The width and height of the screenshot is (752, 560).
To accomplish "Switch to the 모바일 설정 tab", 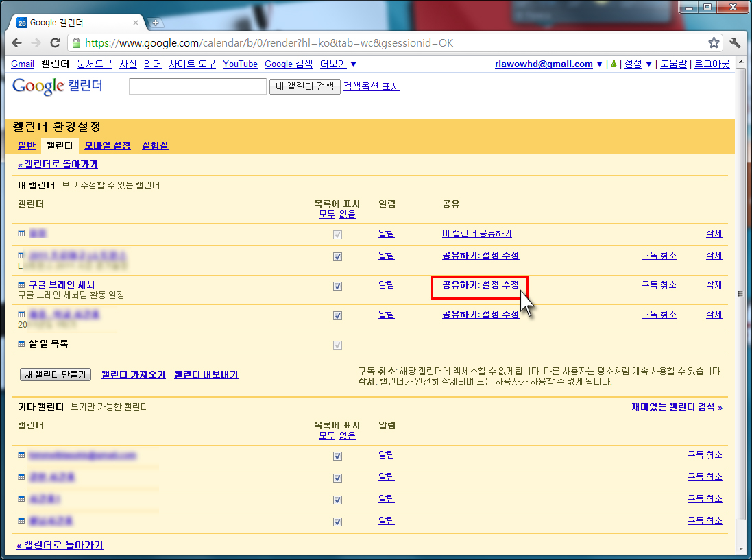I will pyautogui.click(x=108, y=145).
